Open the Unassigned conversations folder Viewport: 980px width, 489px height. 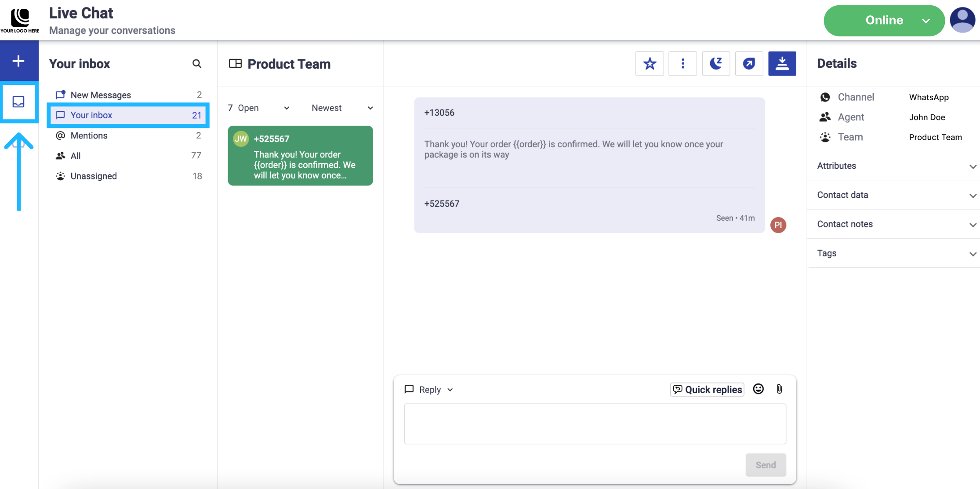(94, 176)
